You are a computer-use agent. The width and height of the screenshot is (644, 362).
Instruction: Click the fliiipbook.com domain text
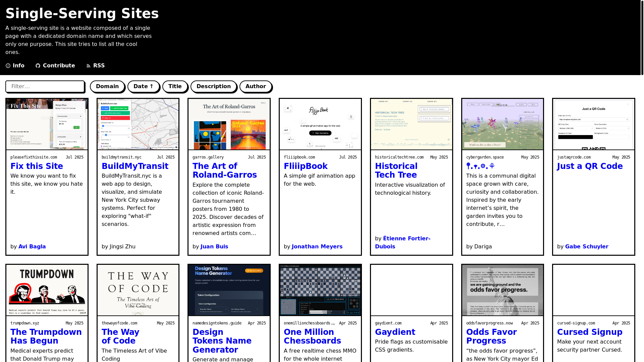point(299,157)
